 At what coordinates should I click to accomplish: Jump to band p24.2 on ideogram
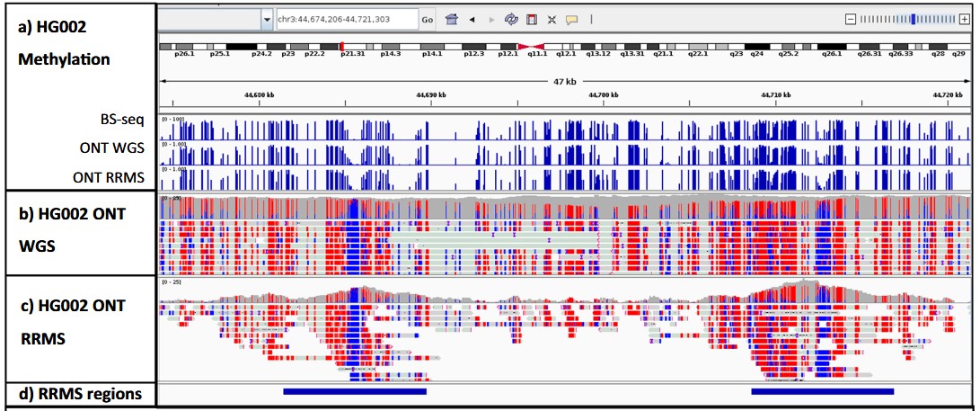(260, 55)
